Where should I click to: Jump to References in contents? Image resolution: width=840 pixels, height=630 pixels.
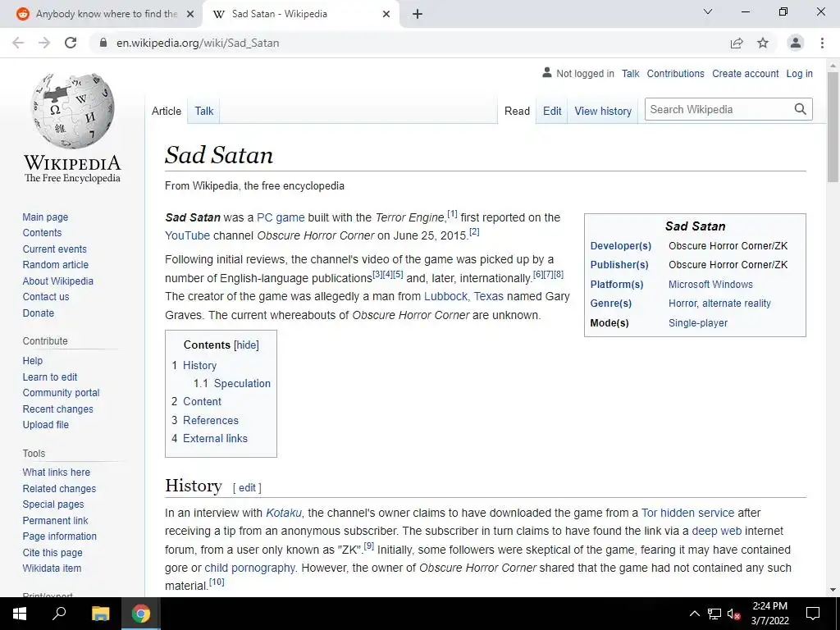(x=211, y=421)
